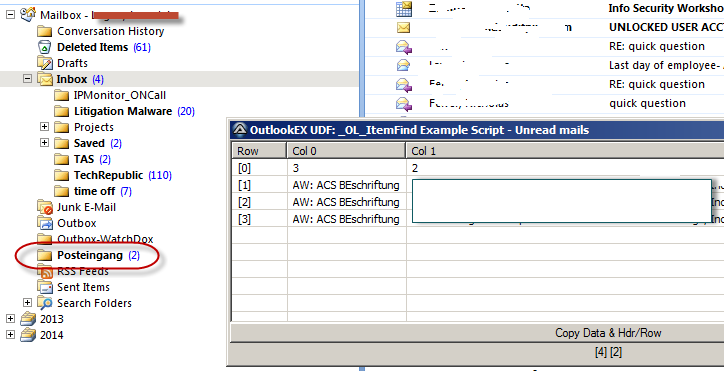The width and height of the screenshot is (724, 371).
Task: Select the Posteingang folder
Action: click(x=90, y=255)
